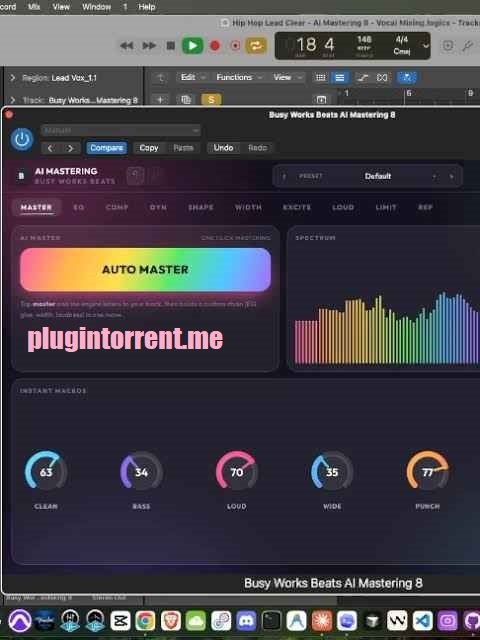
Task: Go to next plugin setting
Action: pyautogui.click(x=70, y=148)
